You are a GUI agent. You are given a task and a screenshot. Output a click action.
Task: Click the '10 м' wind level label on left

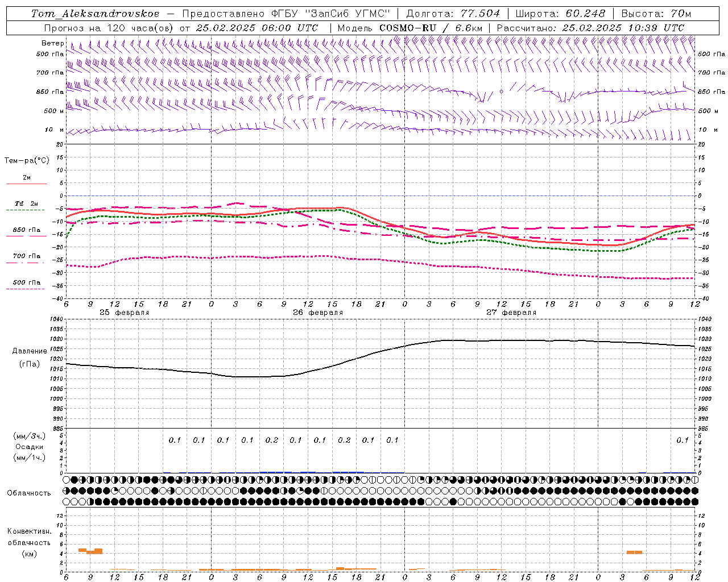(55, 130)
